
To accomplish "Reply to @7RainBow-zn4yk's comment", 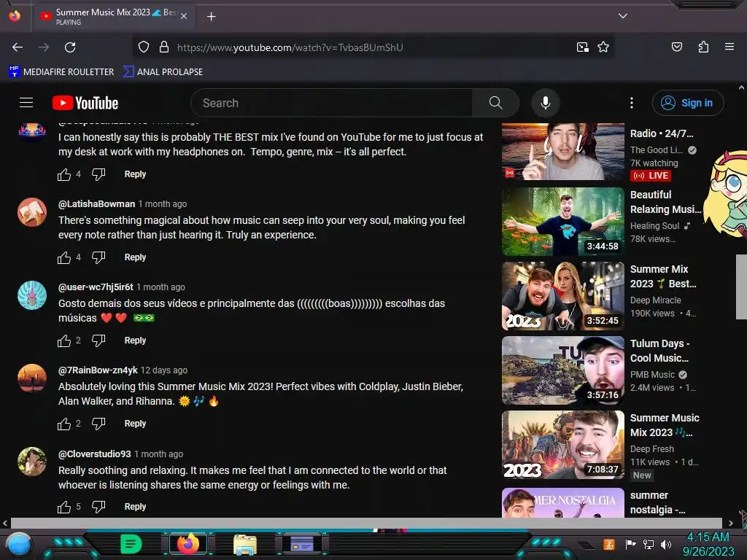I will click(x=135, y=424).
